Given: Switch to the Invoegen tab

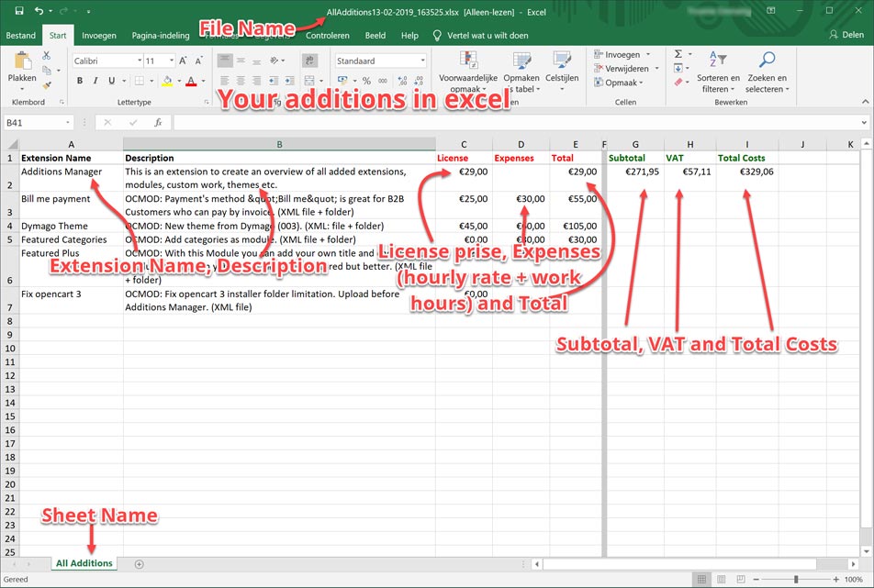Looking at the screenshot, I should click(99, 35).
